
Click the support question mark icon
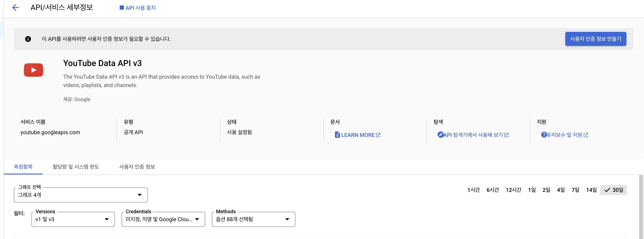pyautogui.click(x=544, y=135)
